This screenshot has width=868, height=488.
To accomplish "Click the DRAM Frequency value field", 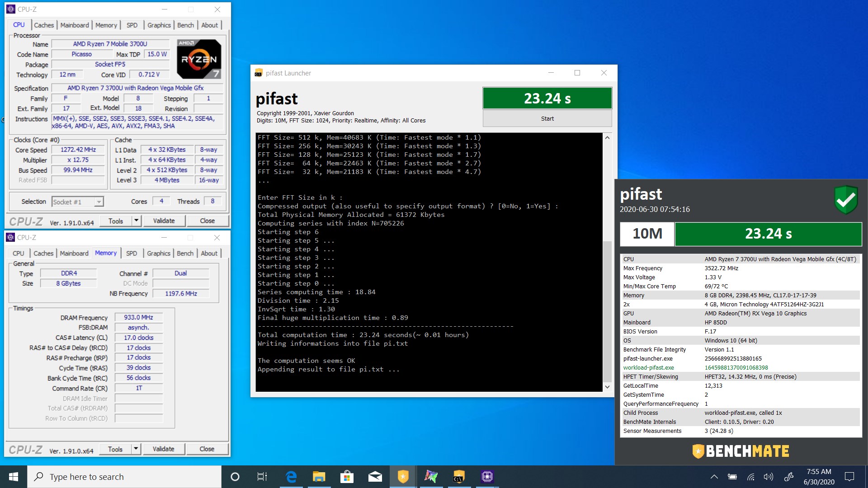I will pos(138,318).
